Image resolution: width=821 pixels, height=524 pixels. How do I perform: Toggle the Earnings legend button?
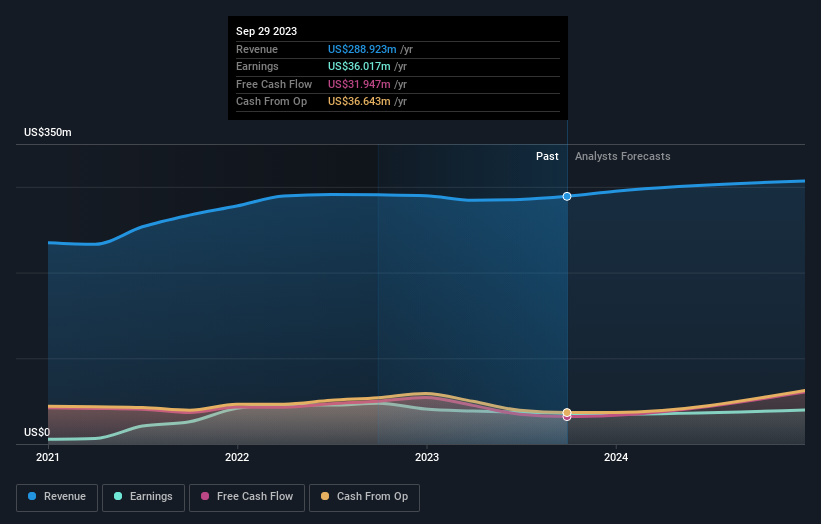tap(143, 497)
